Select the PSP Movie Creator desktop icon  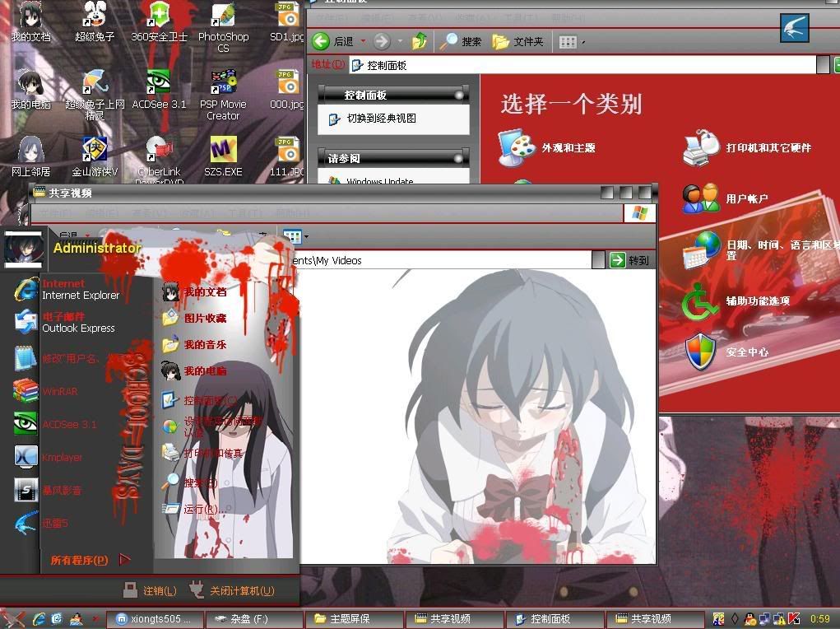coord(224,95)
